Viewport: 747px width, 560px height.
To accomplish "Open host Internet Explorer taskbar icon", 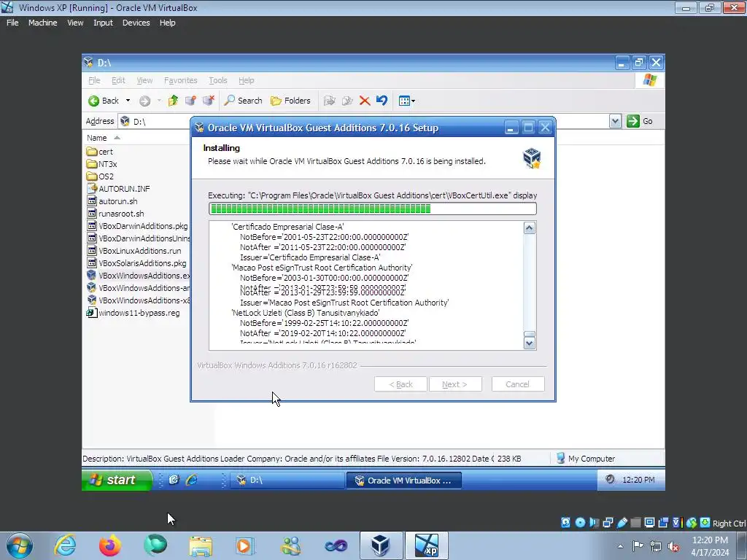I will point(65,545).
